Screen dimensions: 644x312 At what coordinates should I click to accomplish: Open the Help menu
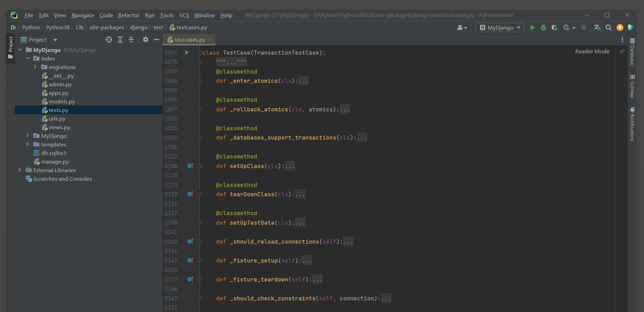(x=226, y=15)
